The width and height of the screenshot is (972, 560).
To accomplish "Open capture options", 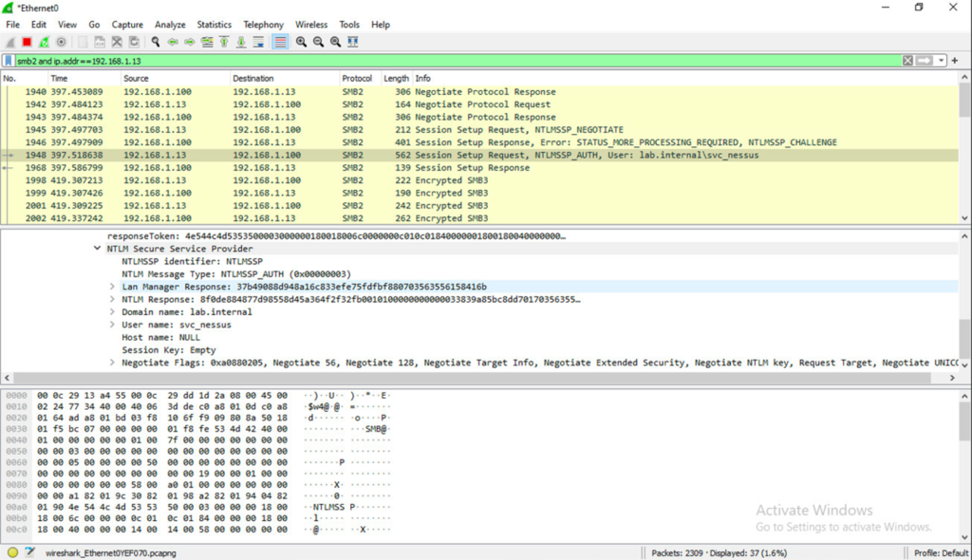I will [61, 42].
